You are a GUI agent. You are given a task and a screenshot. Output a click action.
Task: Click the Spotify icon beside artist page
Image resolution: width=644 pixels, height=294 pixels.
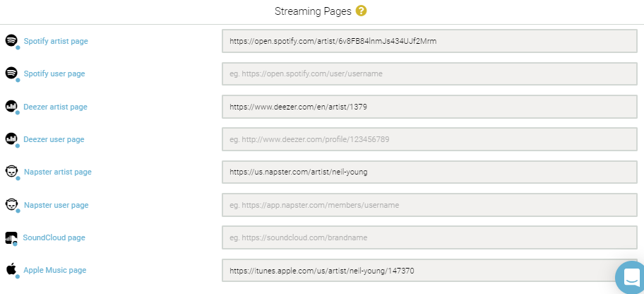[11, 40]
